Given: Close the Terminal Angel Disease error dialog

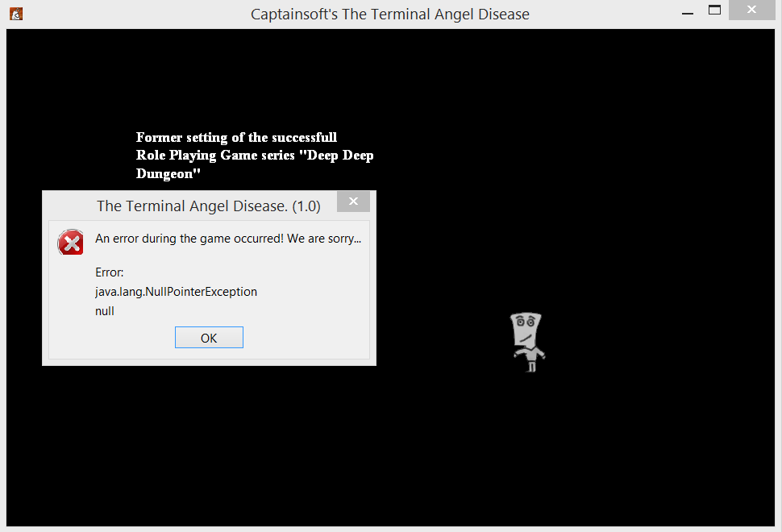Looking at the screenshot, I should 353,202.
